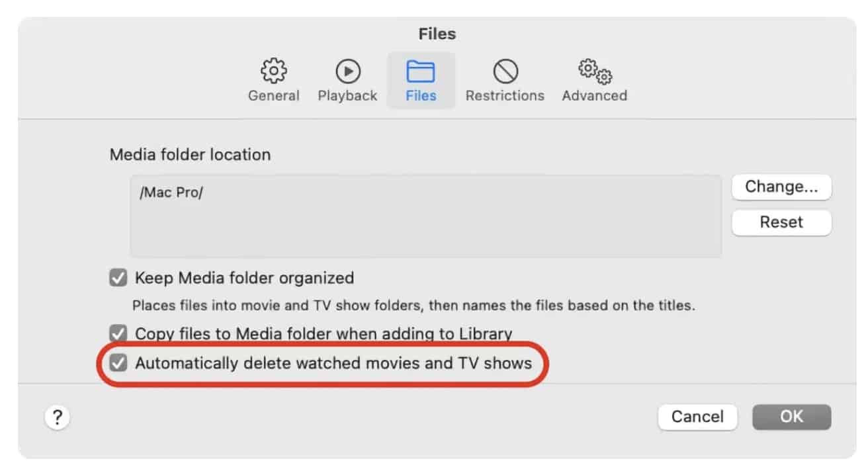Toggle Copy files to Media folder checkbox
The height and width of the screenshot is (471, 868).
click(x=118, y=333)
